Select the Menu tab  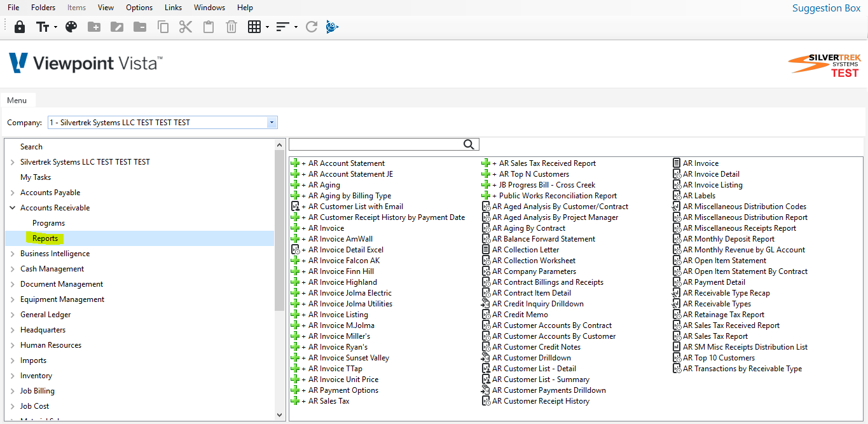click(x=17, y=100)
